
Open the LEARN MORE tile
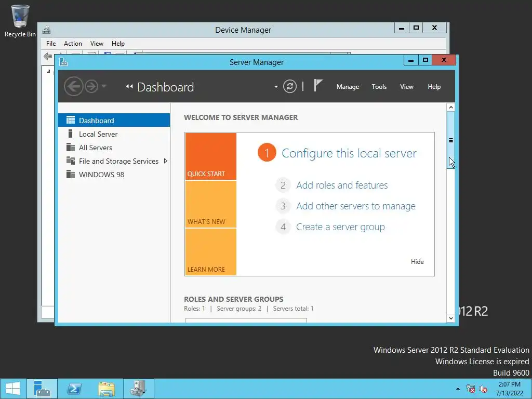[211, 252]
